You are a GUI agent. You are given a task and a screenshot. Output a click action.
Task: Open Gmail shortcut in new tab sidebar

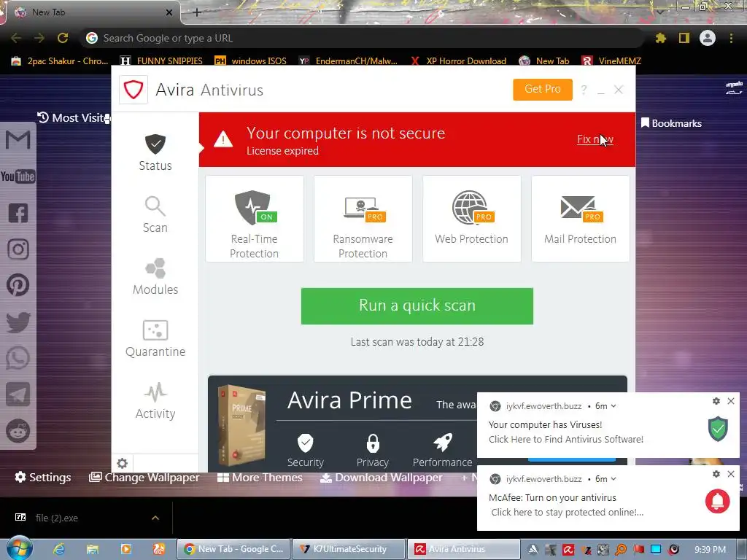click(18, 140)
